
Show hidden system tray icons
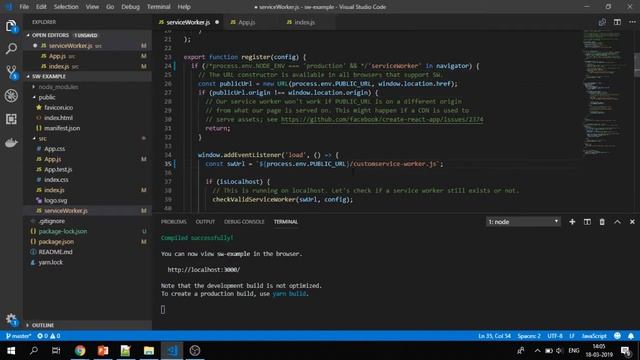click(x=537, y=351)
